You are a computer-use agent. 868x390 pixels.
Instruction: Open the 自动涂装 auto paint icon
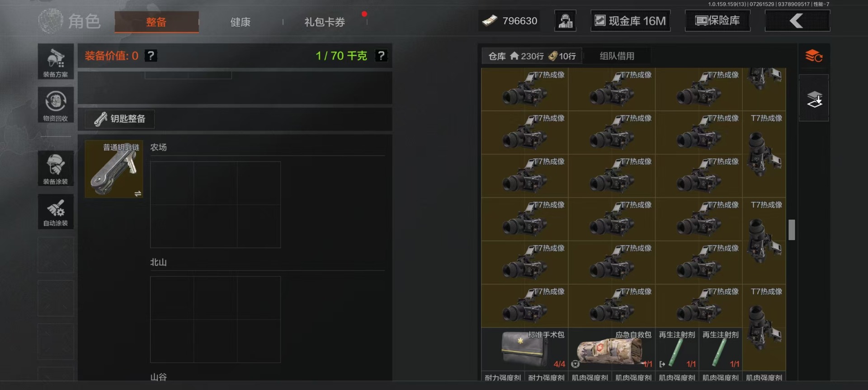pos(56,211)
